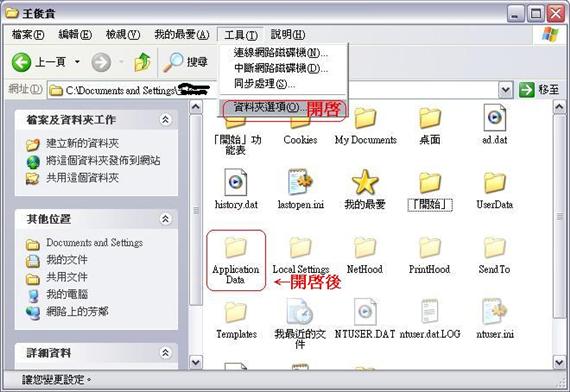Select the 桌面 folder icon
570x392 pixels.
coord(430,118)
